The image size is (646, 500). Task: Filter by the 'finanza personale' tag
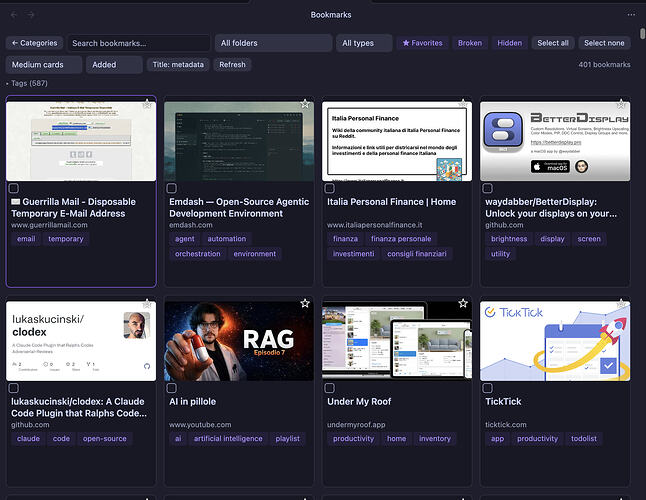[401, 239]
